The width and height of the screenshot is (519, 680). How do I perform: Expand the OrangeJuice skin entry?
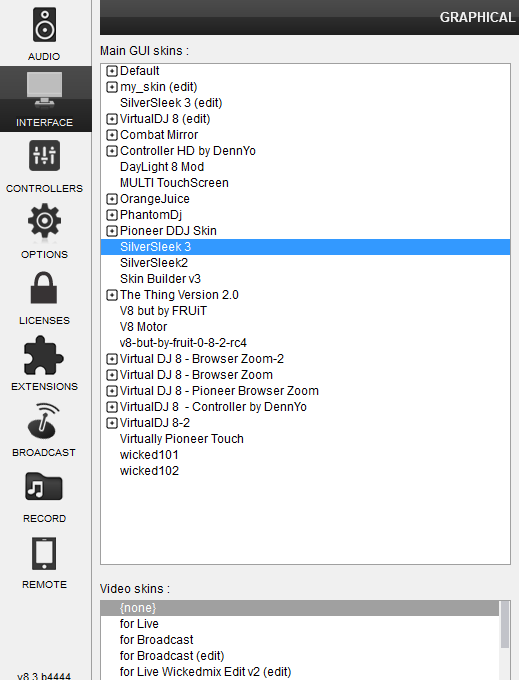112,199
